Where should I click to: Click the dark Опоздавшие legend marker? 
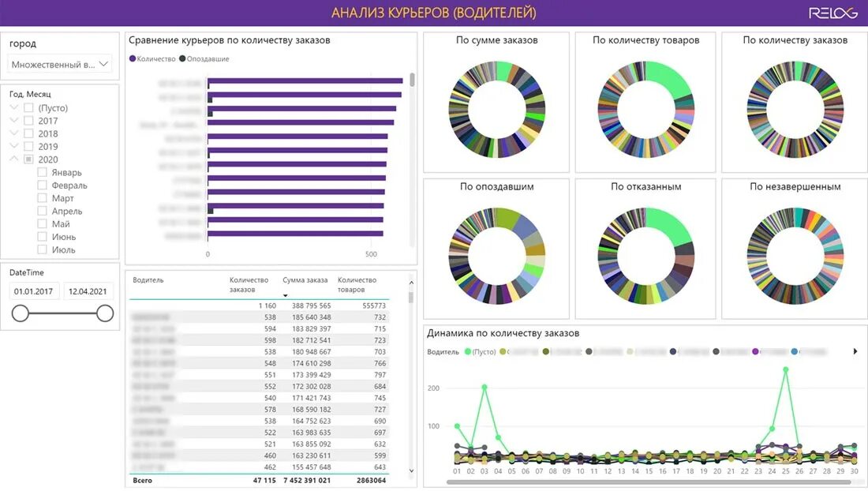(x=182, y=58)
